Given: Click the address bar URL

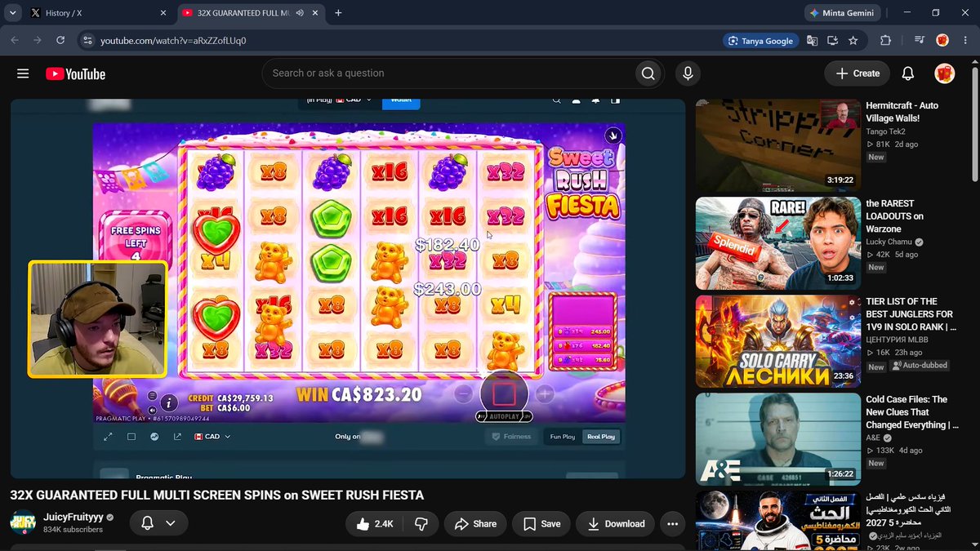Looking at the screenshot, I should (x=173, y=40).
